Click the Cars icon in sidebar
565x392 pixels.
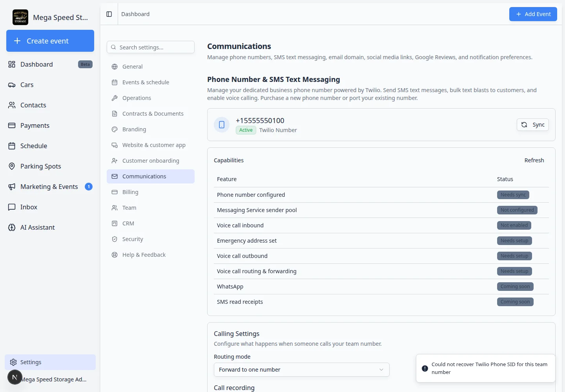[x=12, y=85]
